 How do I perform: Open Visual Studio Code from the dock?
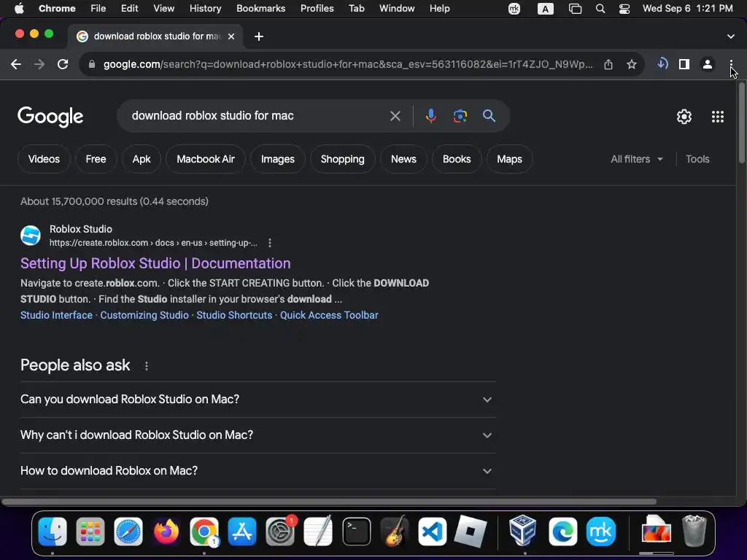432,532
